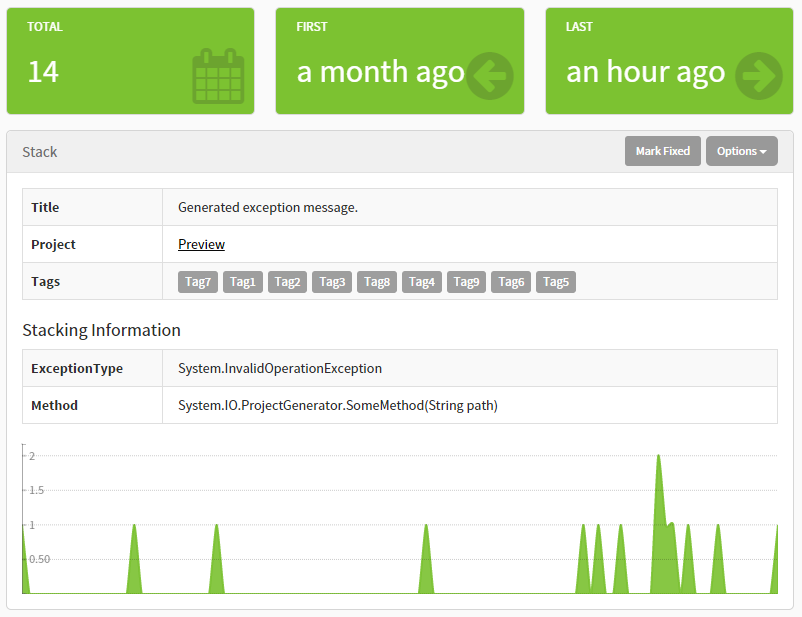Click the right arrow icon in Last card
Screen dimensions: 802x617
tap(758, 76)
